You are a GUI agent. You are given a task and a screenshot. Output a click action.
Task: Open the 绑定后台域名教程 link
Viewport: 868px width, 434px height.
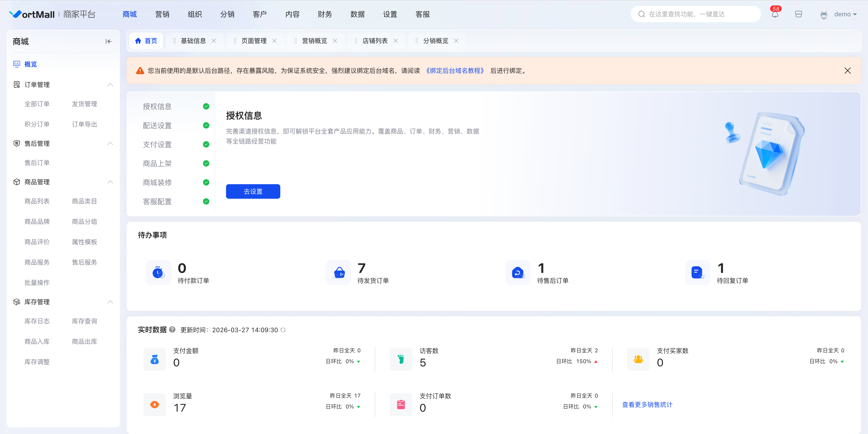[x=455, y=70]
